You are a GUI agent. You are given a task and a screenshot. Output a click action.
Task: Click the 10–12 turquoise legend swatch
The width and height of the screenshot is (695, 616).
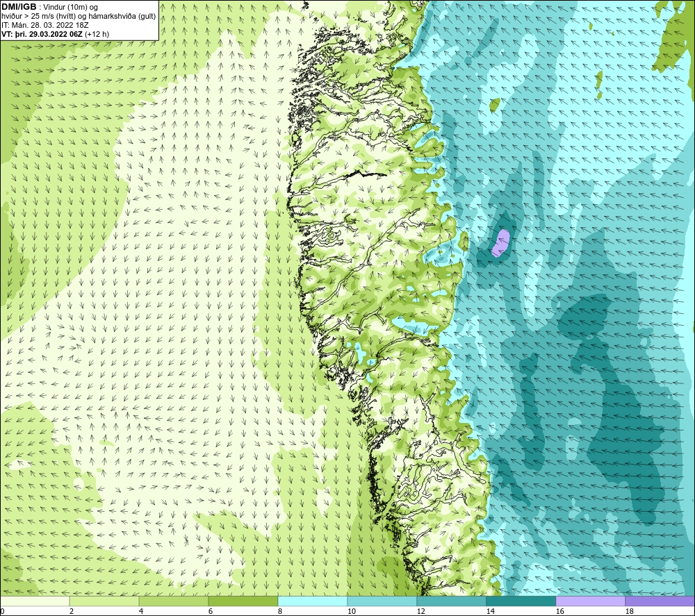click(x=382, y=601)
